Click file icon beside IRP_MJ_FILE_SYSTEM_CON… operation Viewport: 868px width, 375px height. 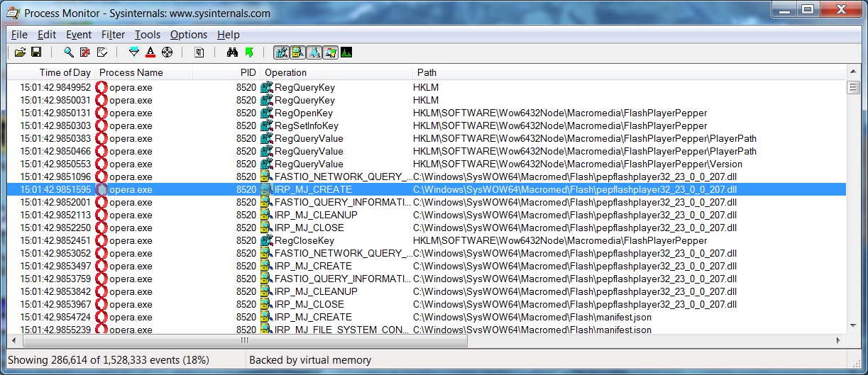coord(267,330)
